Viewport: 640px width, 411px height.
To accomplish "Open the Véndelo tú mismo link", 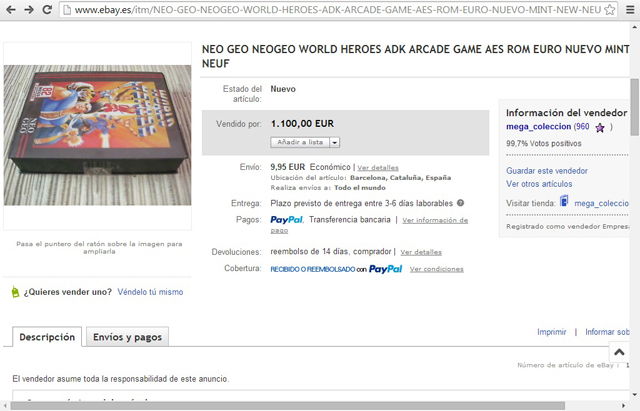I will tap(150, 292).
